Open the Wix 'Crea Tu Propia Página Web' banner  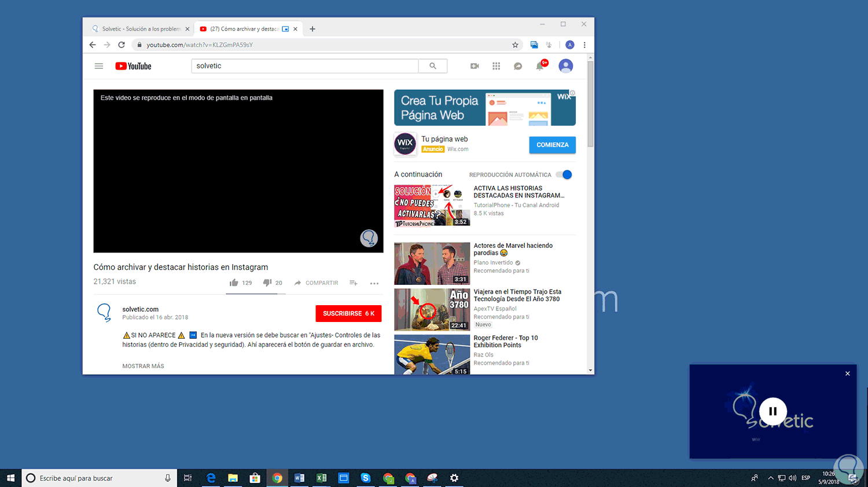(x=485, y=108)
